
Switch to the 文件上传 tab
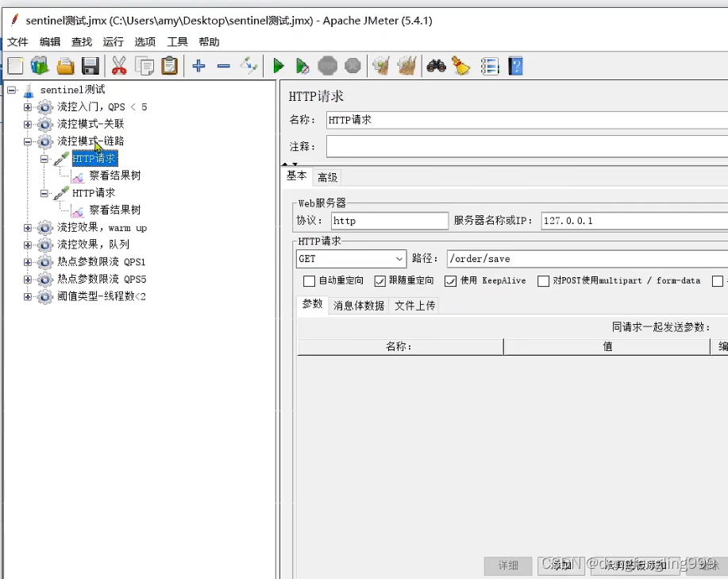coord(414,306)
